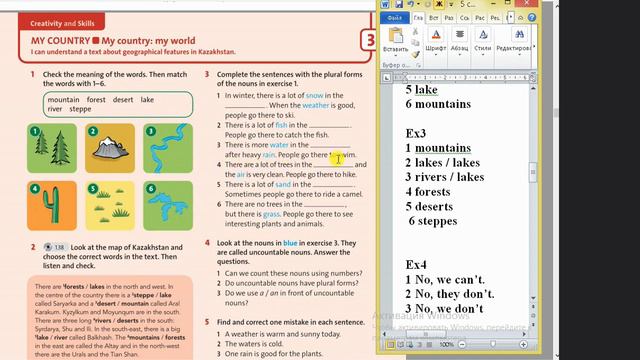Click Word horizontal scrollbar left arrow
The height and width of the screenshot is (360, 640).
point(384,334)
